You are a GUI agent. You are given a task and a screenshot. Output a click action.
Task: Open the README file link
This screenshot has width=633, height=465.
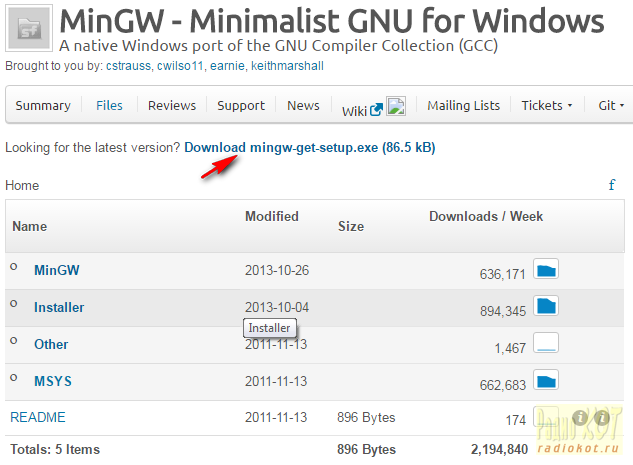37,417
